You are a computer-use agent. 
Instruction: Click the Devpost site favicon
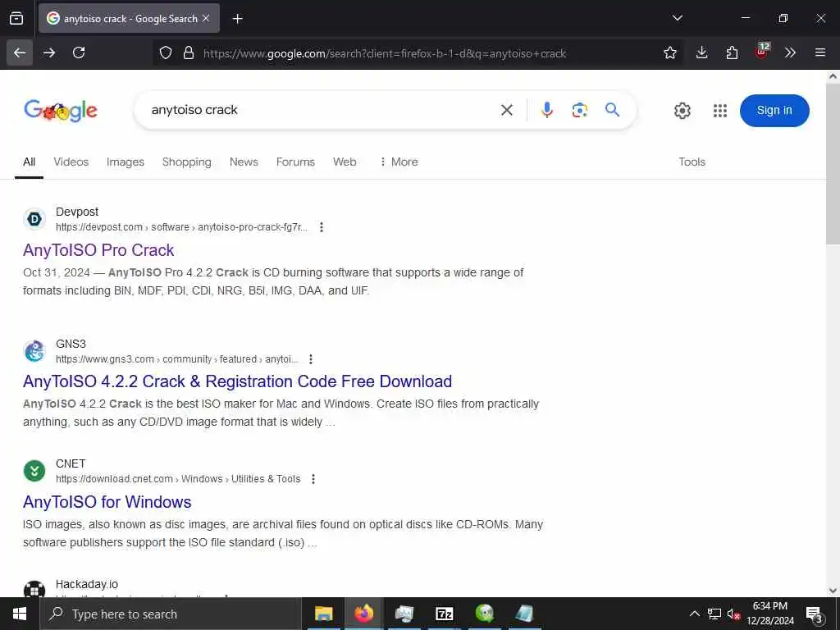pyautogui.click(x=34, y=218)
